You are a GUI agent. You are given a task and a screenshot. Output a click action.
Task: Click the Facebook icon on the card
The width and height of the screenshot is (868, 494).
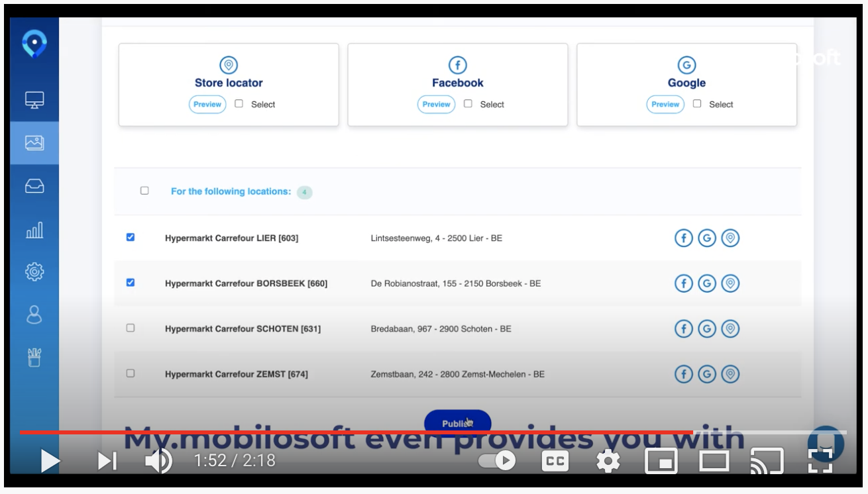457,65
